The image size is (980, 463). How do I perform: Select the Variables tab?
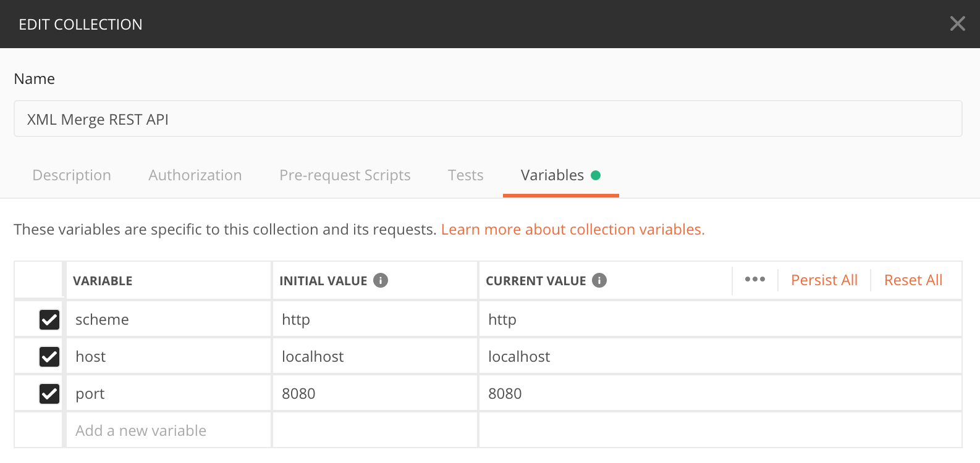(x=552, y=175)
